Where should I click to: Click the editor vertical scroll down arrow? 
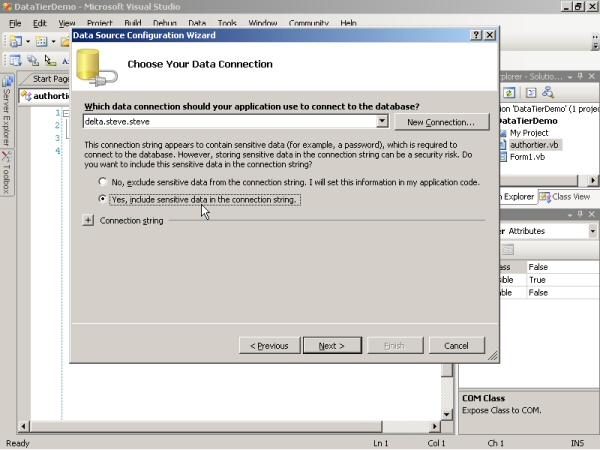click(x=447, y=414)
